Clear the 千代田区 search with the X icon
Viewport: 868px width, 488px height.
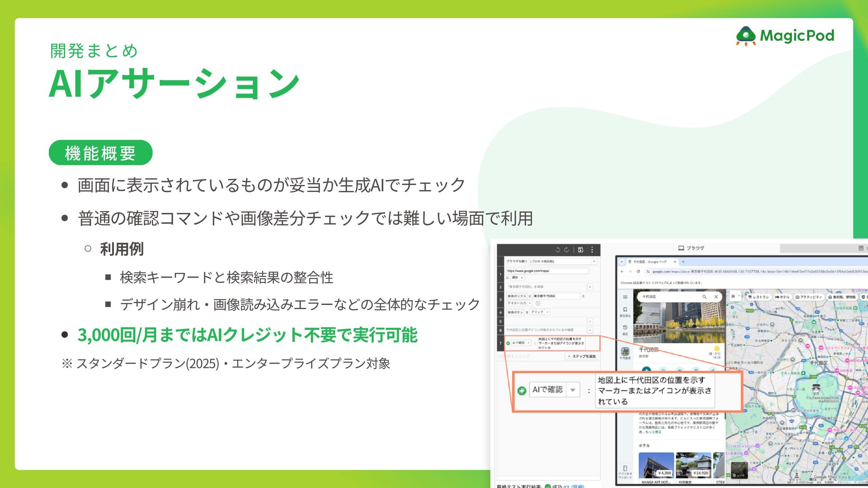click(716, 297)
